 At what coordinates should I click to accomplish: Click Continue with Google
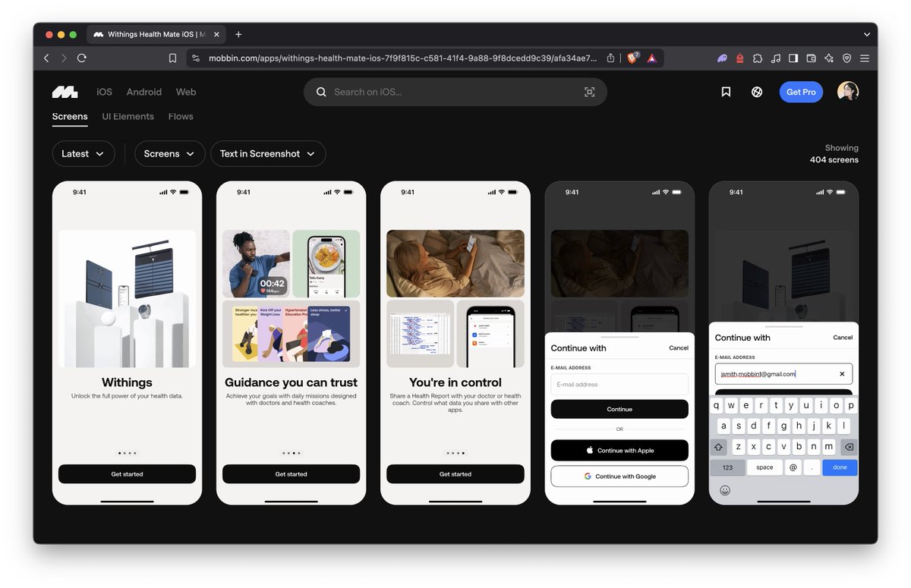click(x=619, y=476)
